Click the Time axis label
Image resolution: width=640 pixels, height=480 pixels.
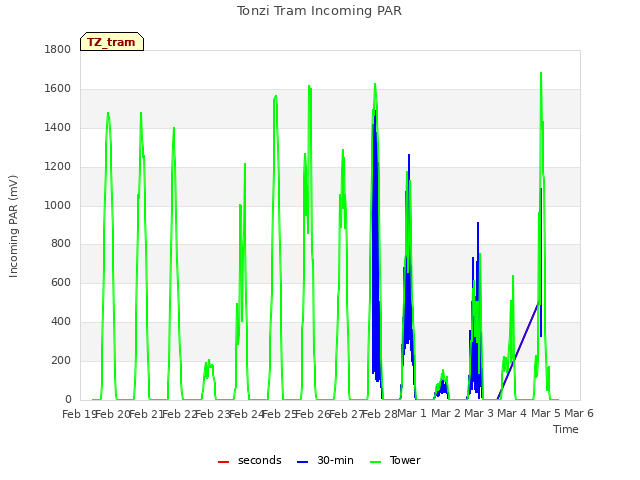[566, 429]
